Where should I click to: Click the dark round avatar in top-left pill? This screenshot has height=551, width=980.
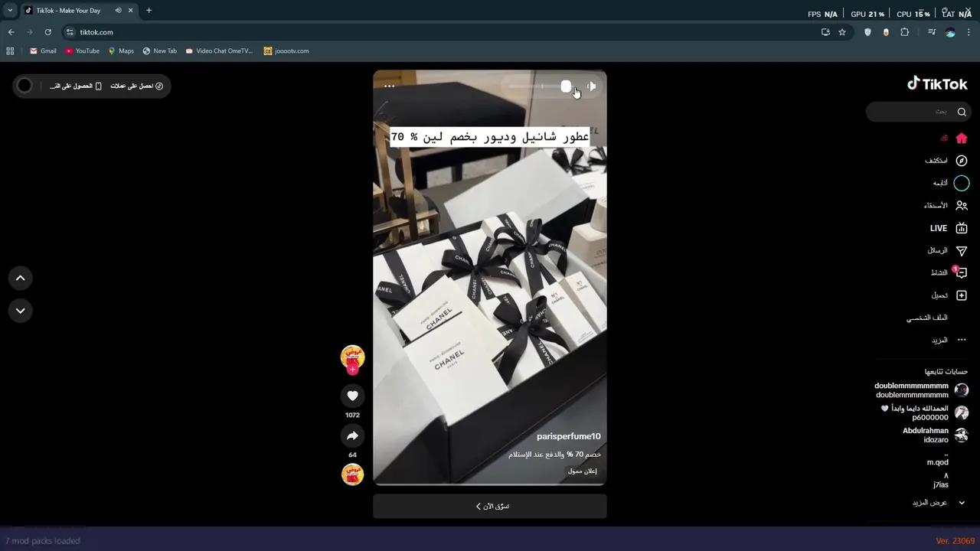[24, 86]
